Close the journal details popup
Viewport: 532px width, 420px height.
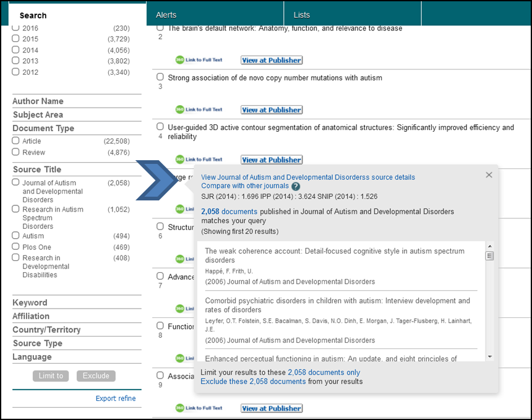(x=489, y=175)
